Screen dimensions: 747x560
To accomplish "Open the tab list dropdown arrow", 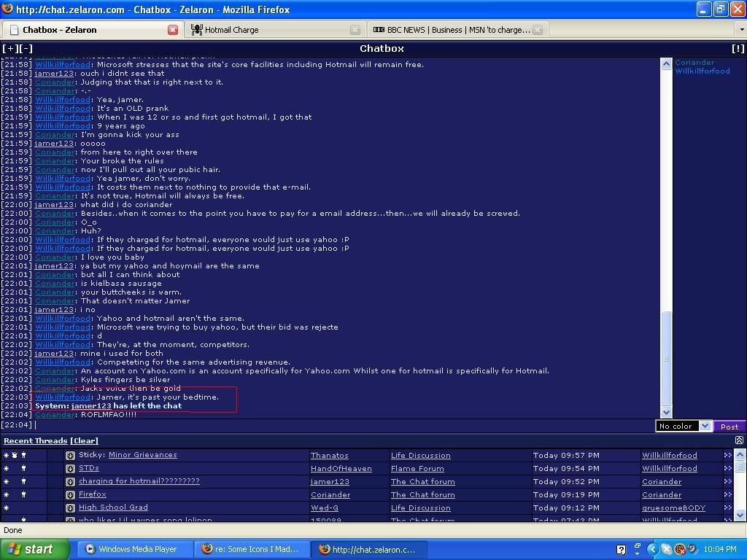I will point(741,29).
